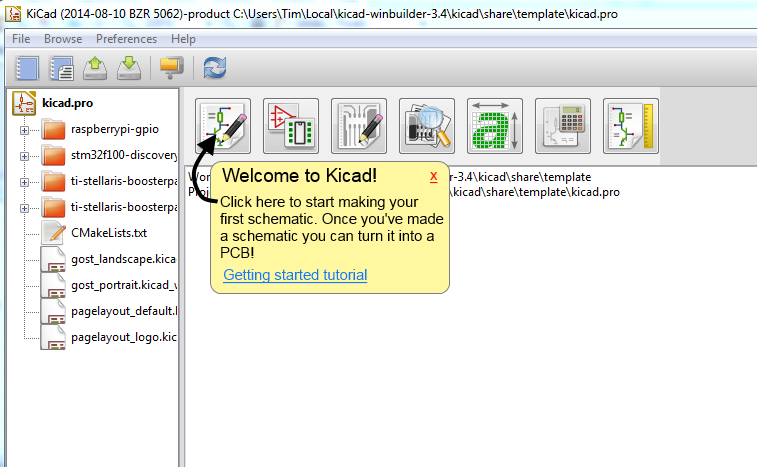Screen dimensions: 757x467
Task: Open the Getting started tutorial link
Action: click(x=295, y=275)
